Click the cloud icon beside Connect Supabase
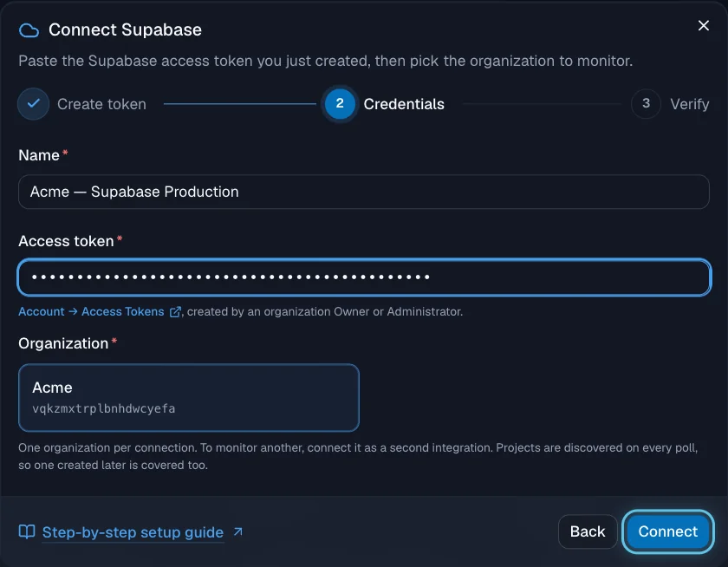 29,30
